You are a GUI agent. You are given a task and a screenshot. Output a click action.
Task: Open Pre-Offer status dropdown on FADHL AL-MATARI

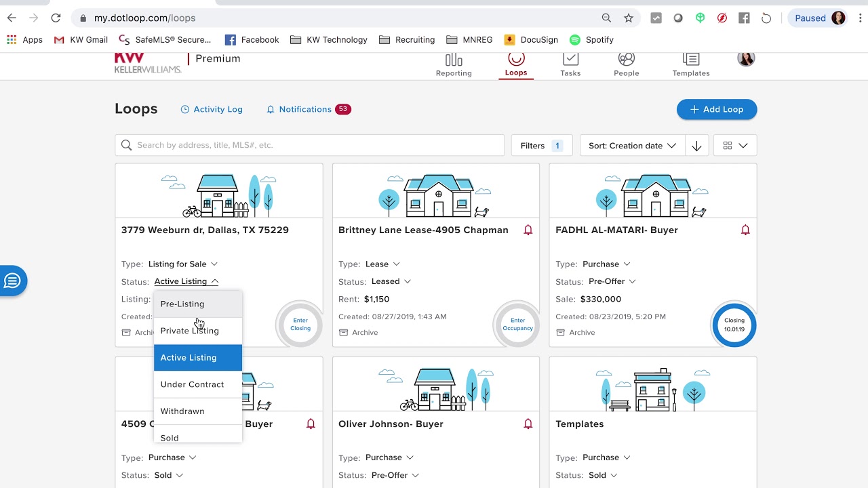[612, 281]
